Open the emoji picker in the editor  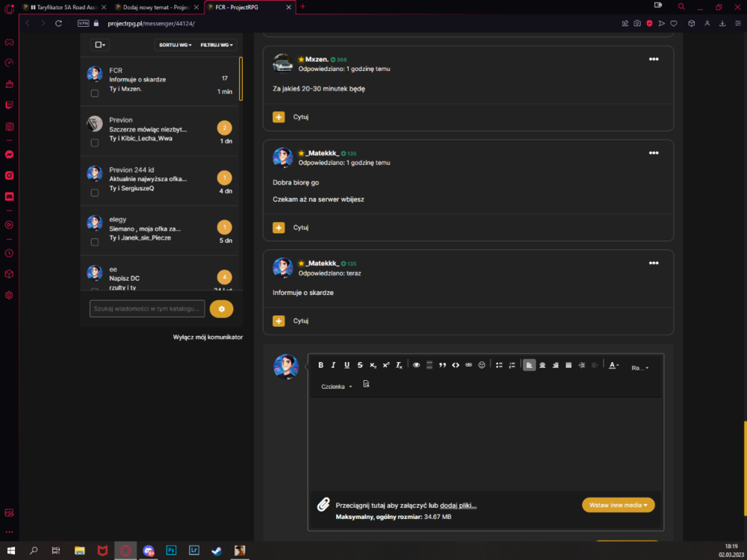click(x=482, y=365)
